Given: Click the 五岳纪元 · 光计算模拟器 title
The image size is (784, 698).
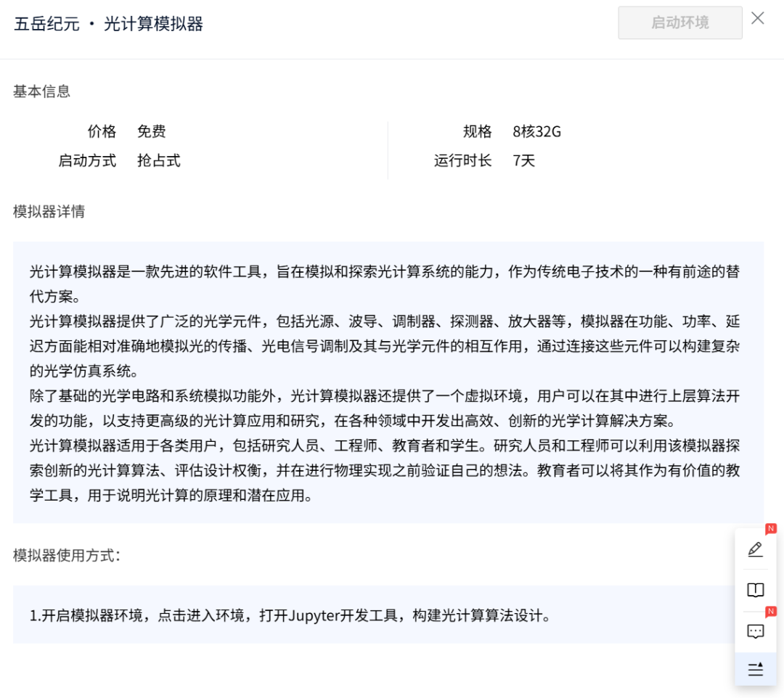Looking at the screenshot, I should [109, 24].
